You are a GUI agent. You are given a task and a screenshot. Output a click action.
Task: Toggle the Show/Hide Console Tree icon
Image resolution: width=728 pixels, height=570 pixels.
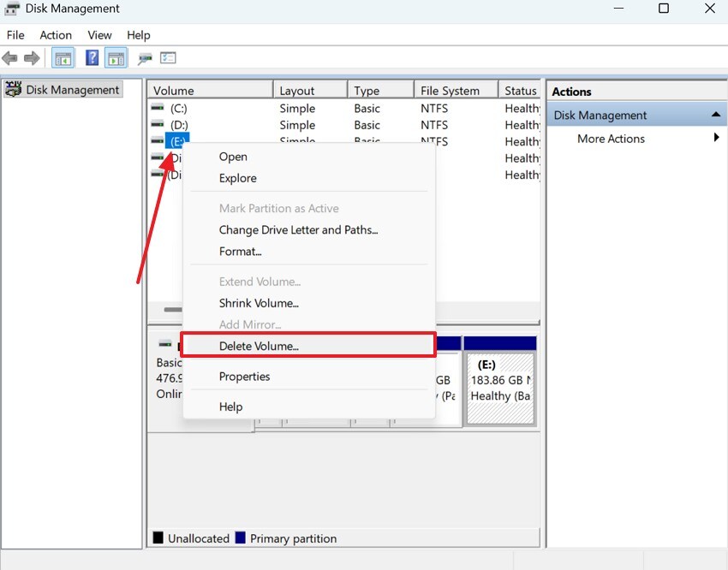tap(62, 57)
